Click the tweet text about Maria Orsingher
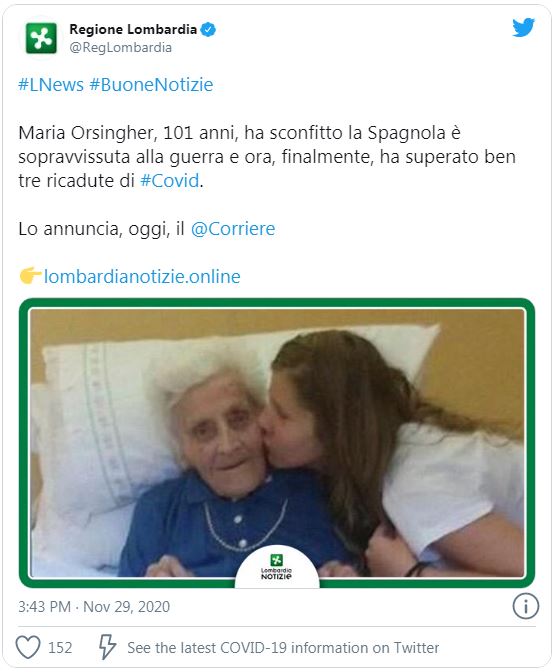 (x=267, y=156)
